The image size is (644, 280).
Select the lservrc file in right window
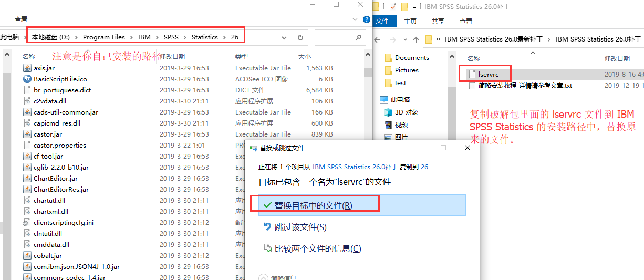[488, 74]
